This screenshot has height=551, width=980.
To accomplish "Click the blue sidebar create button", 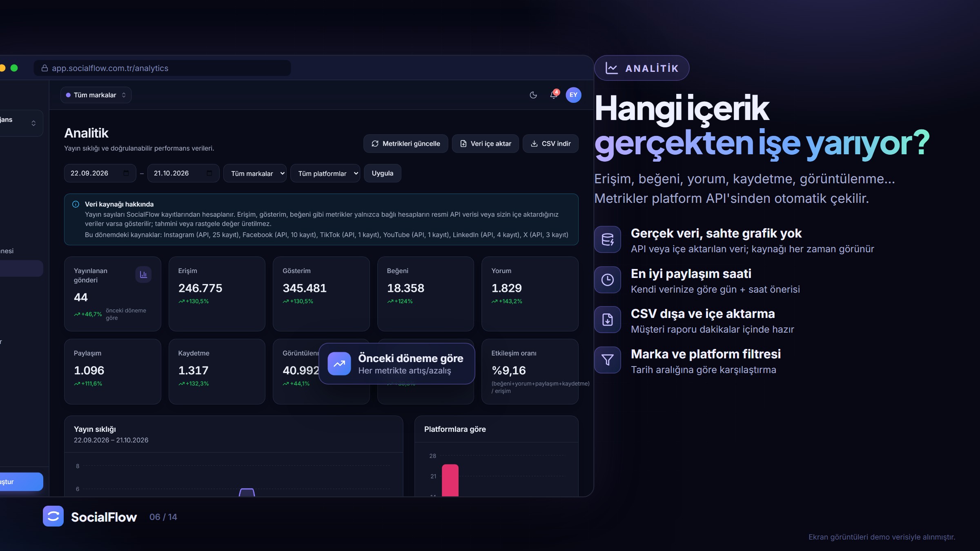I will click(21, 482).
